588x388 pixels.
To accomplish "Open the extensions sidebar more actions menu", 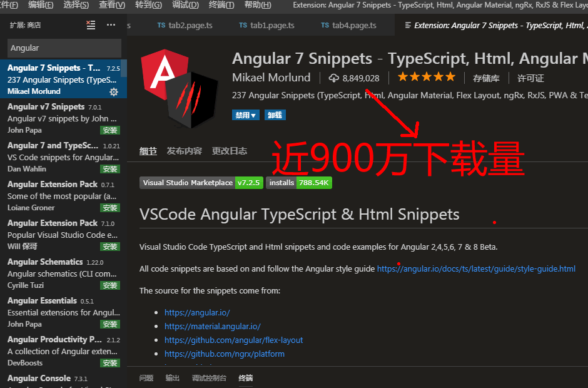I will [x=111, y=25].
